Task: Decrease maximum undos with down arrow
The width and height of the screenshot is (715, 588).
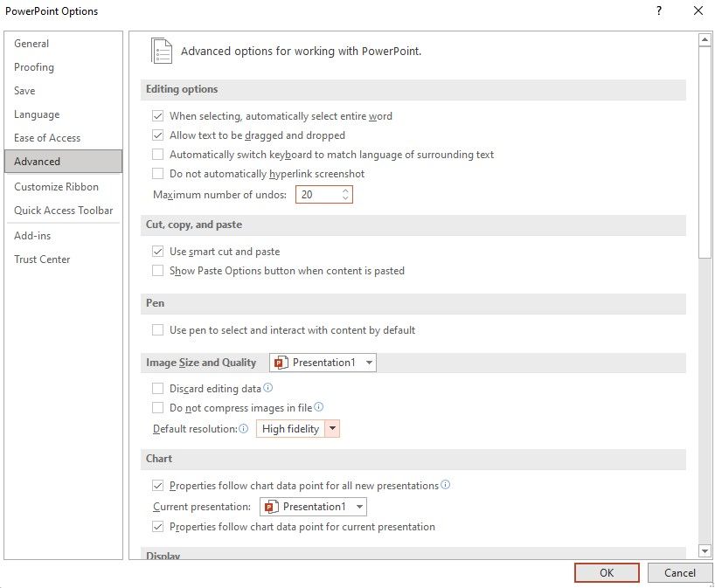Action: point(346,199)
